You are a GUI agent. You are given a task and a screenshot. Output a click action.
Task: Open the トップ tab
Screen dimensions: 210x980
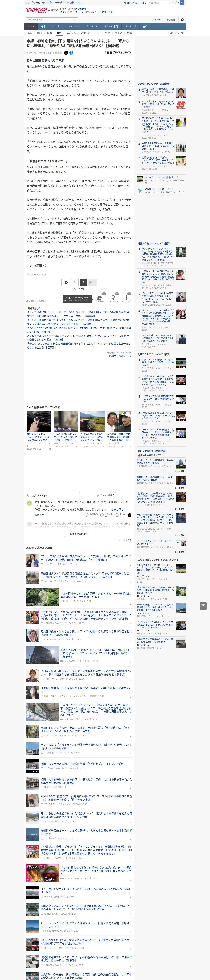click(x=31, y=27)
